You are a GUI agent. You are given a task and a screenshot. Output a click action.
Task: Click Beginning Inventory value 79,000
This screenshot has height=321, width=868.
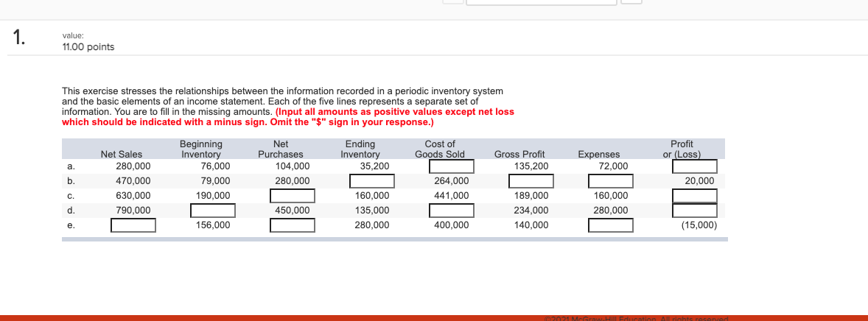tap(215, 181)
